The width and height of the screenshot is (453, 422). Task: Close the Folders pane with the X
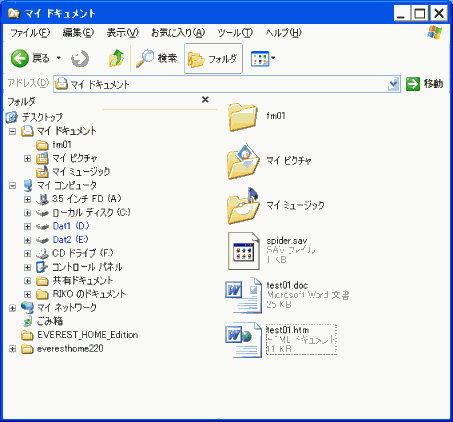pyautogui.click(x=205, y=99)
